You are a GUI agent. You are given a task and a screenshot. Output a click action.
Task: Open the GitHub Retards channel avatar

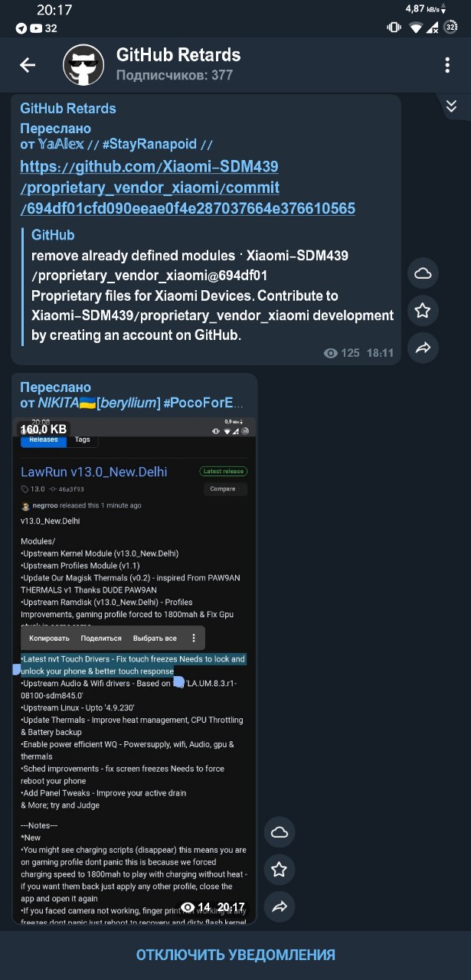point(83,65)
